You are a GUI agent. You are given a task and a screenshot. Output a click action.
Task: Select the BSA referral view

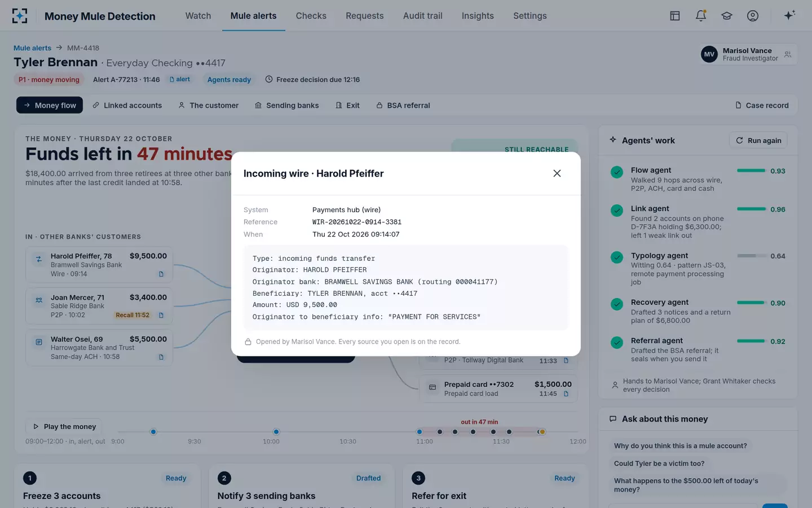pyautogui.click(x=403, y=105)
